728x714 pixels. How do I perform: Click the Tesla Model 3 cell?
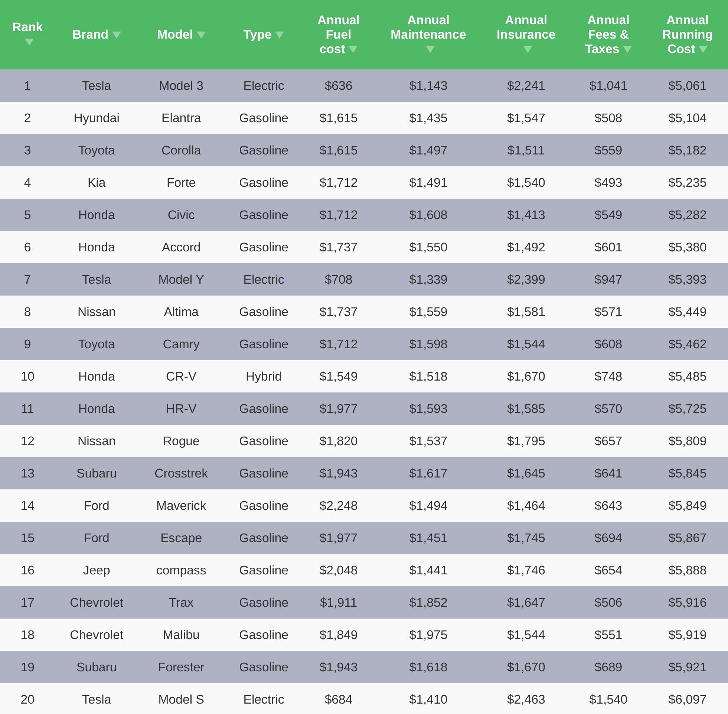[181, 85]
